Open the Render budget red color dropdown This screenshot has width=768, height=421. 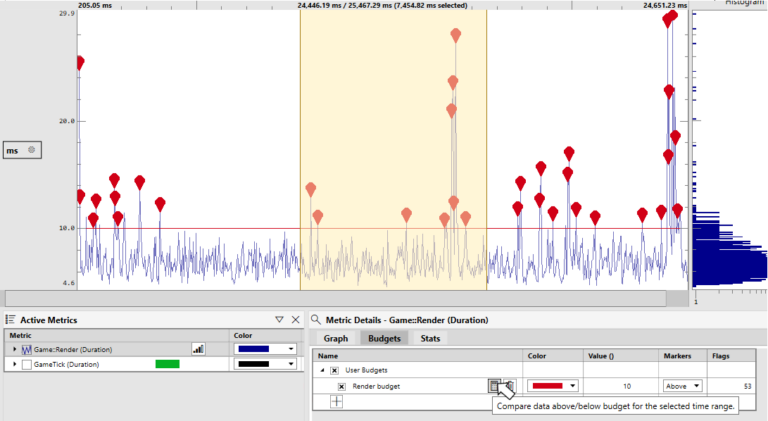553,386
